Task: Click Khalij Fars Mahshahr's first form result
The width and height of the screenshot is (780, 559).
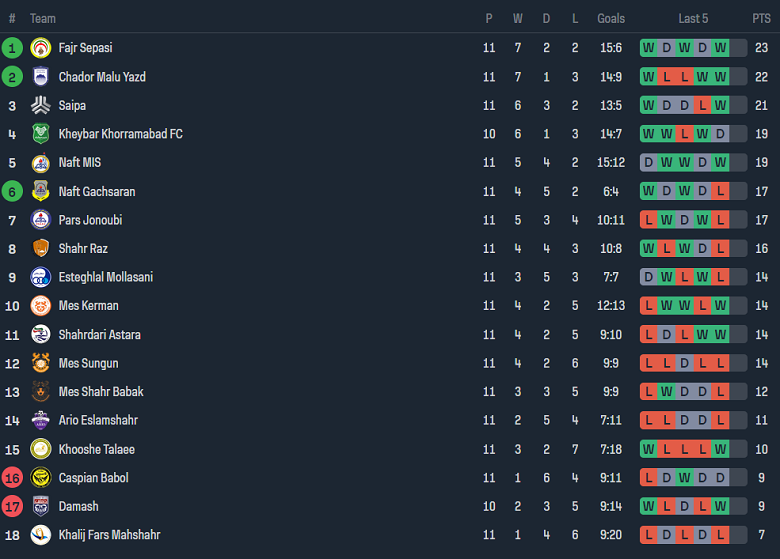Action: 648,535
